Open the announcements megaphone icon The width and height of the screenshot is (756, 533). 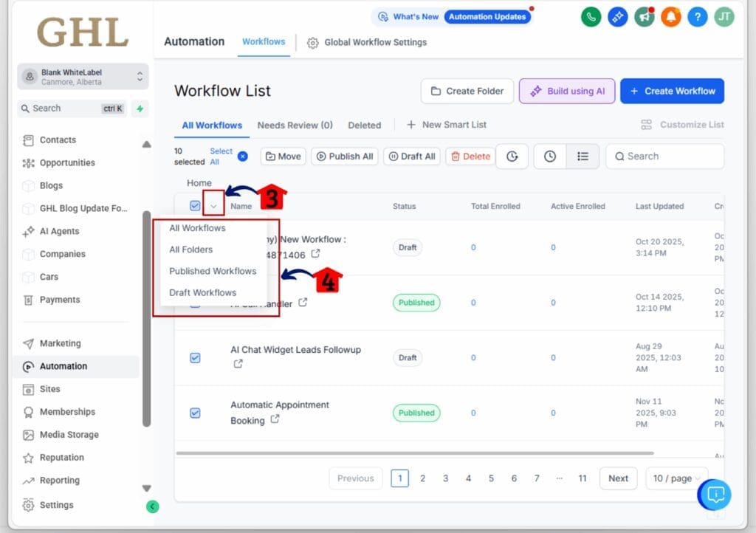[x=644, y=16]
